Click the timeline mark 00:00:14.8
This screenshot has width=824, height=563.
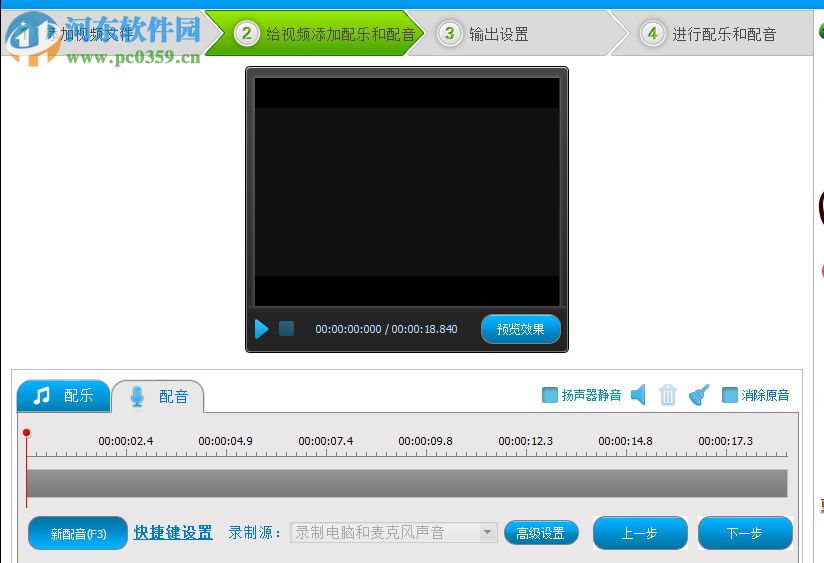(625, 441)
